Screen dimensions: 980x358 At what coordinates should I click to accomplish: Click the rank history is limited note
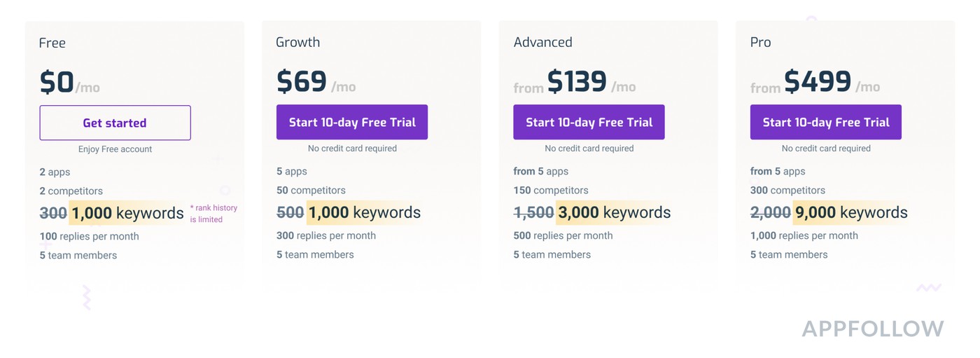(213, 214)
